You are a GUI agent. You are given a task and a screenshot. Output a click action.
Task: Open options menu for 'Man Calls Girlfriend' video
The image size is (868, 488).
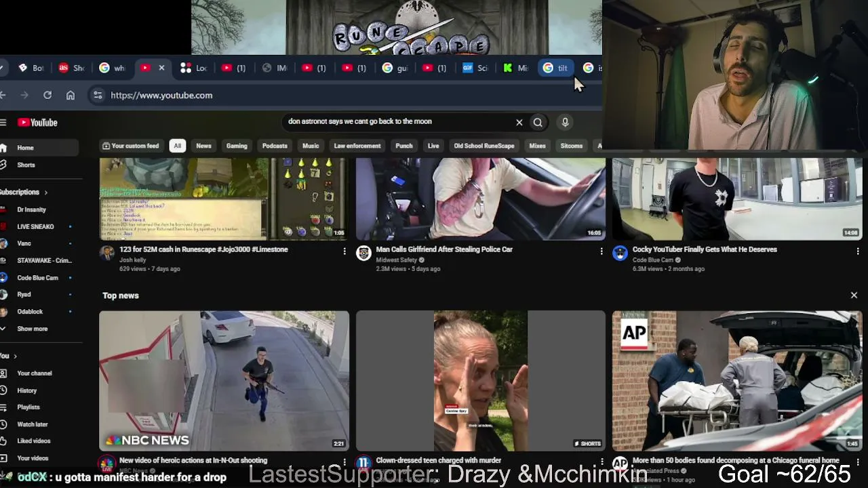click(x=601, y=251)
